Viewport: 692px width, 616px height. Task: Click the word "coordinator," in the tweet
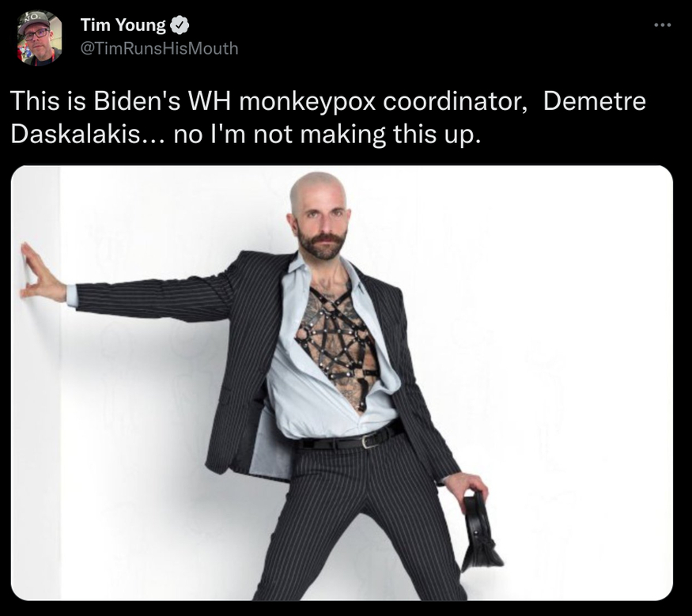tap(456, 101)
